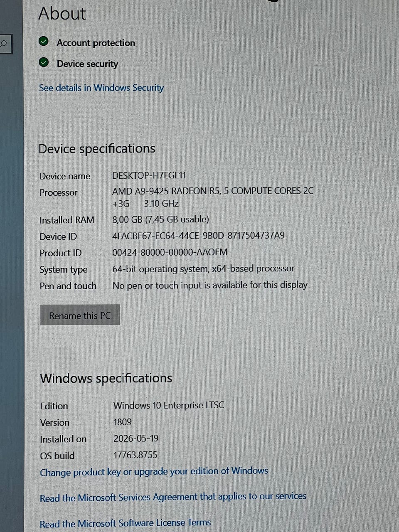Image resolution: width=399 pixels, height=532 pixels.
Task: Click the Rename this PC button
Action: pyautogui.click(x=80, y=315)
